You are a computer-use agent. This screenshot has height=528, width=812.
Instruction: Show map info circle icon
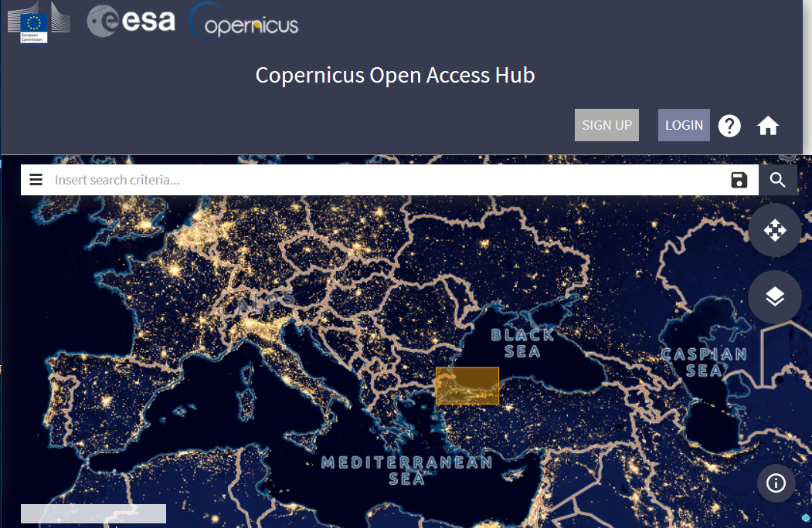click(776, 483)
